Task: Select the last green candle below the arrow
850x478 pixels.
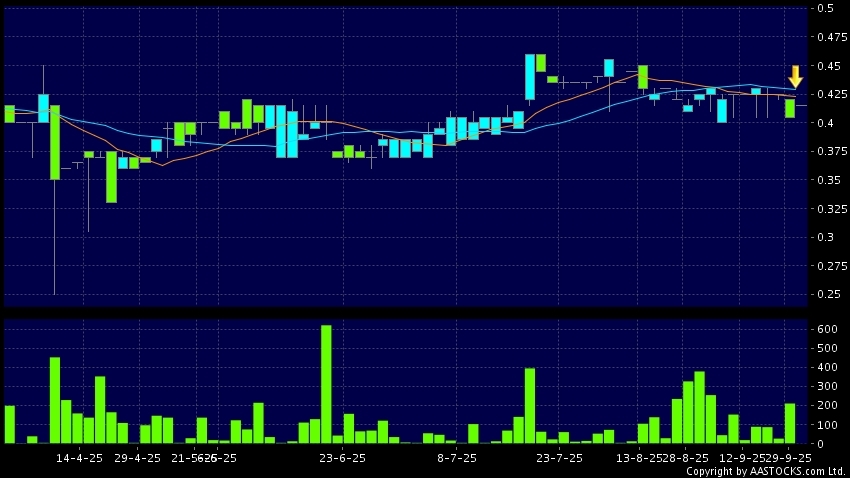Action: (x=790, y=108)
